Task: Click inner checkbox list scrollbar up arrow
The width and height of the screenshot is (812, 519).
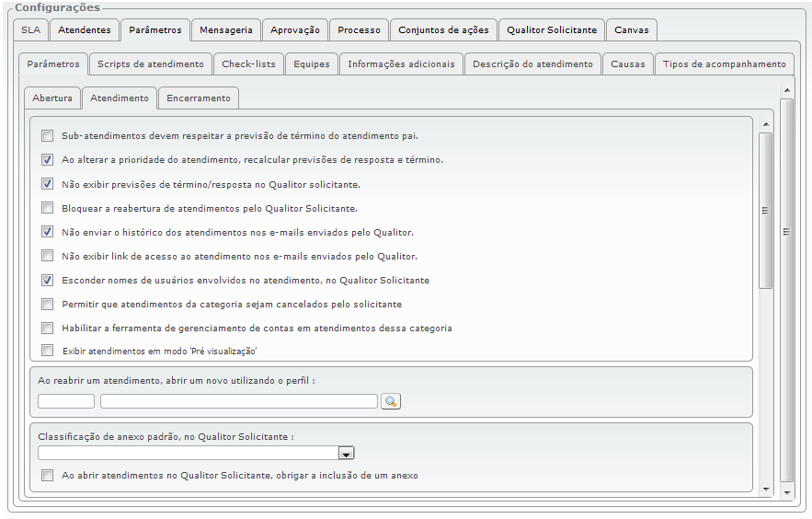Action: click(x=766, y=125)
